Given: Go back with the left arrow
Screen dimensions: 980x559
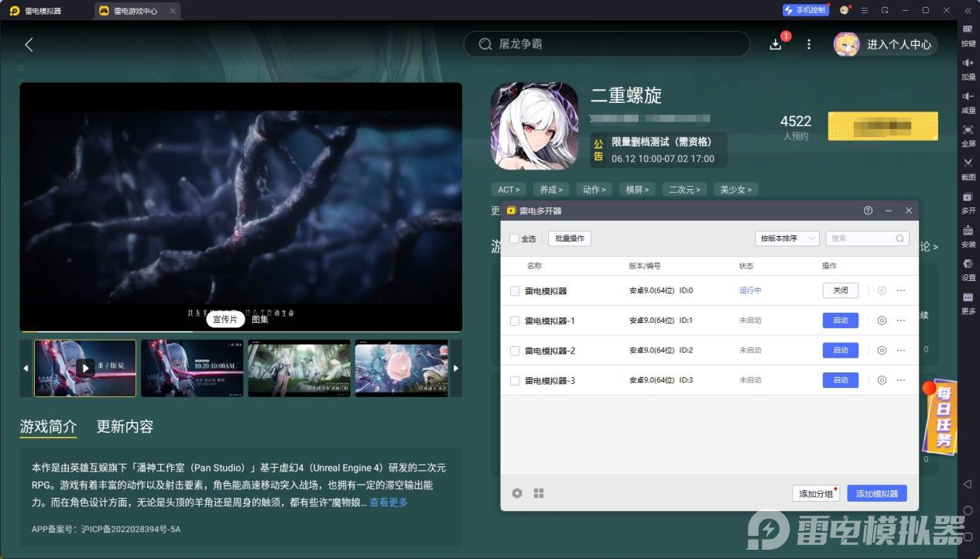Looking at the screenshot, I should 29,45.
